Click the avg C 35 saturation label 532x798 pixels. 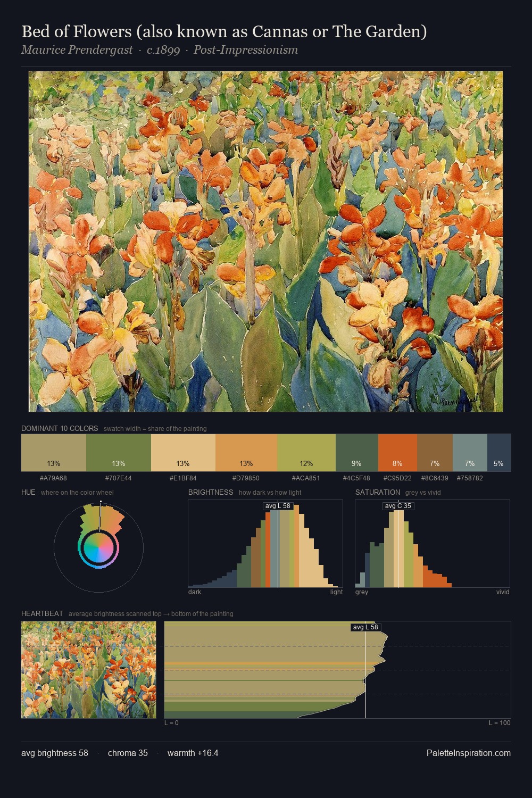pos(398,506)
